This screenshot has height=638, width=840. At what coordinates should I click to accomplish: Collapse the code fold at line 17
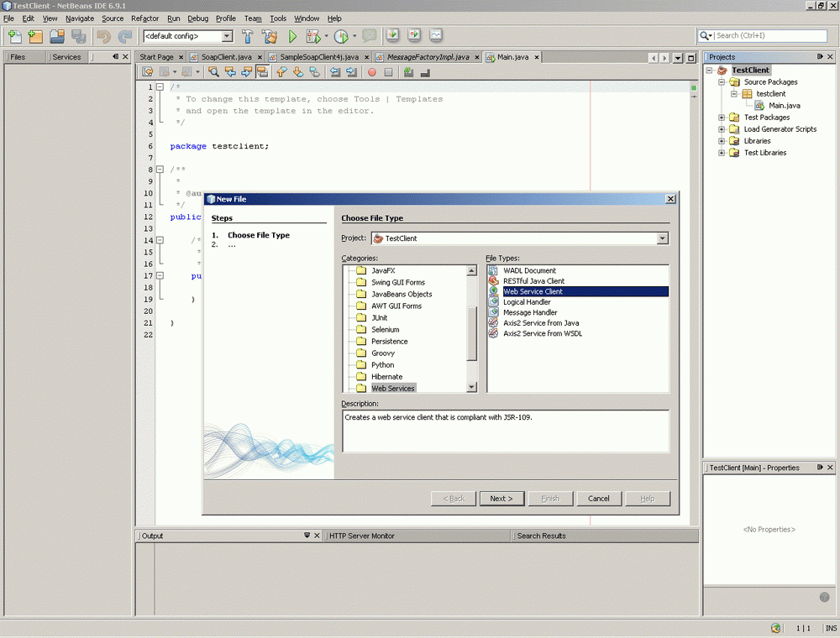coord(160,275)
